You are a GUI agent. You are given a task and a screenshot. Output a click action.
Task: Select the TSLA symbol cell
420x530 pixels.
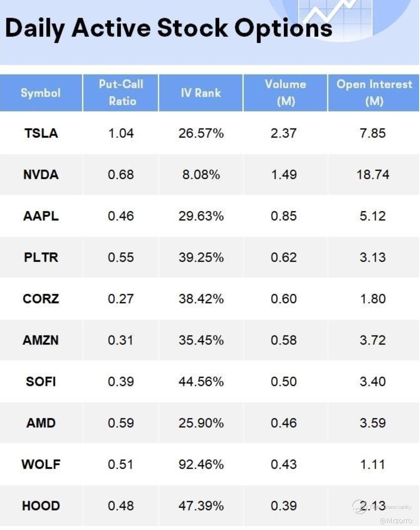pyautogui.click(x=41, y=133)
